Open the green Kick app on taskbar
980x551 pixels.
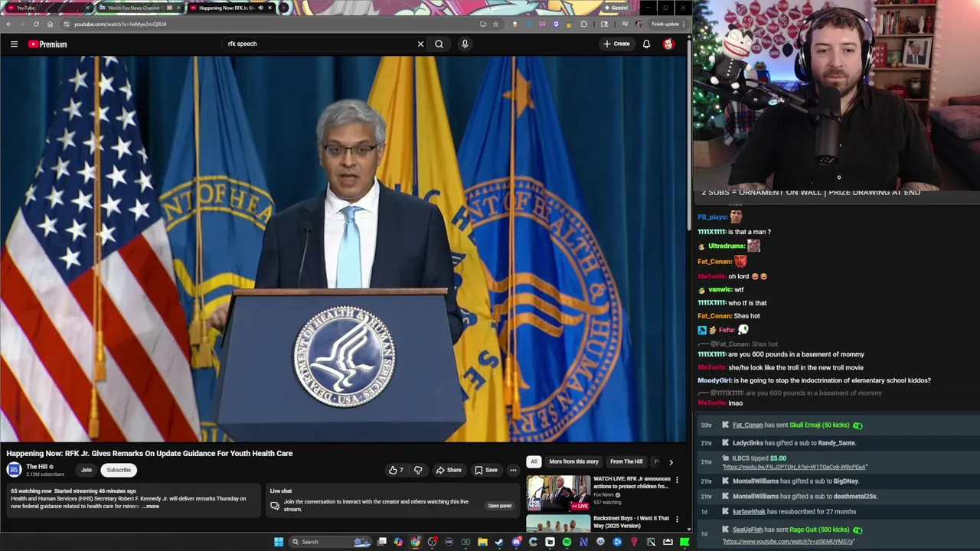click(x=684, y=542)
